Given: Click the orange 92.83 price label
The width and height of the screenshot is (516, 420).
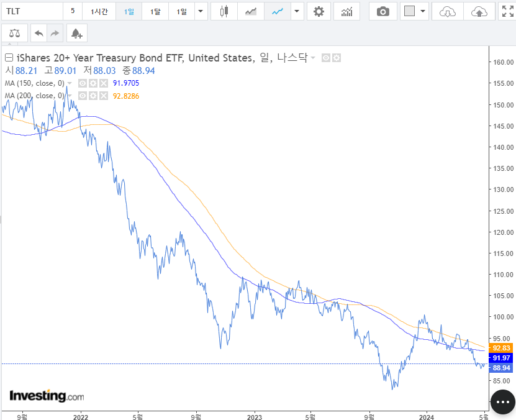Looking at the screenshot, I should click(501, 348).
